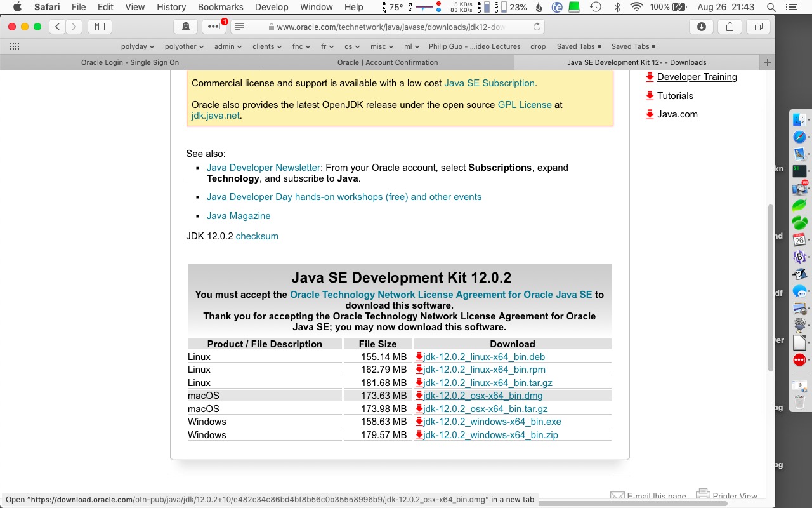Open the red LastPass dots icon in Dock
This screenshot has height=508, width=812.
point(799,359)
